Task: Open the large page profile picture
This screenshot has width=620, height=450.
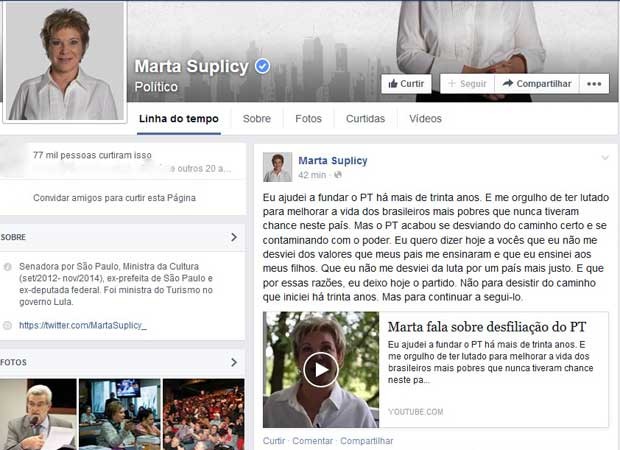Action: 65,62
